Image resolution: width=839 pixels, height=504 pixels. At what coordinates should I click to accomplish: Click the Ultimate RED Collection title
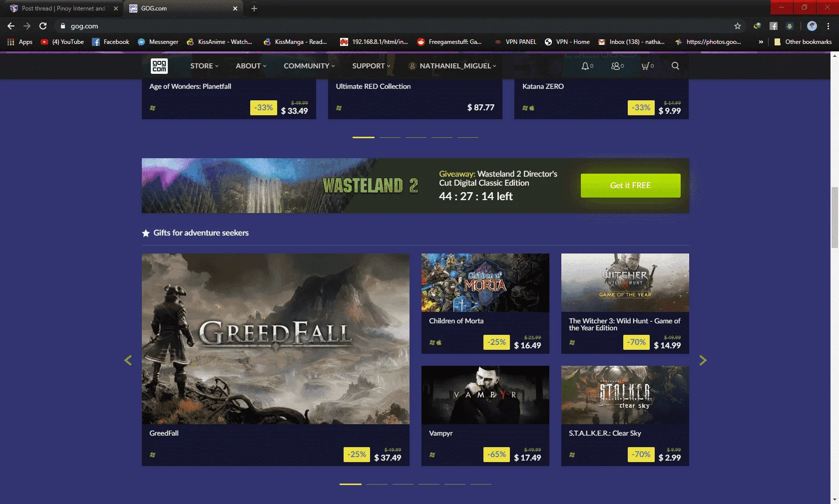pos(373,86)
